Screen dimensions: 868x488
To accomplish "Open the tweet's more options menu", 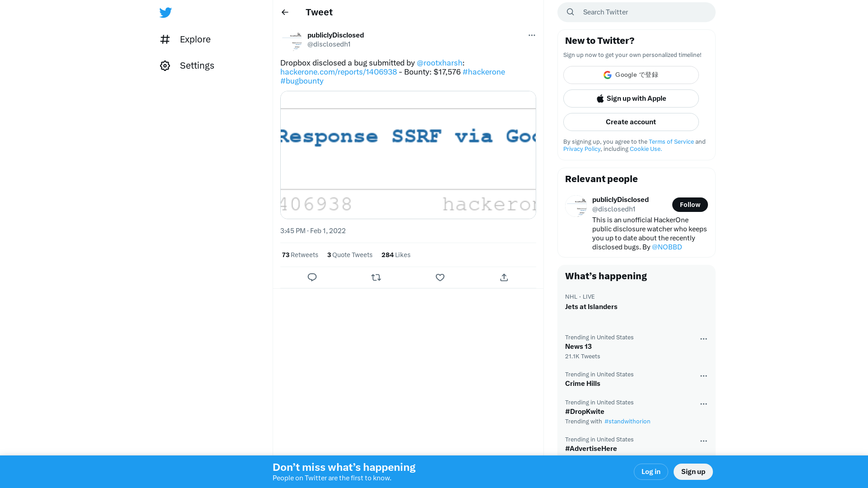I will [x=532, y=35].
